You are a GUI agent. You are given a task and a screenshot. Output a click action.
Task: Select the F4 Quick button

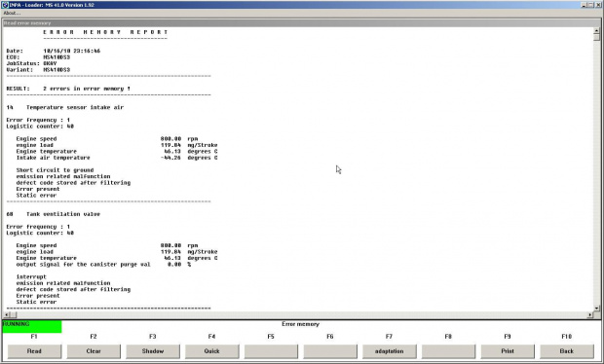(x=211, y=351)
